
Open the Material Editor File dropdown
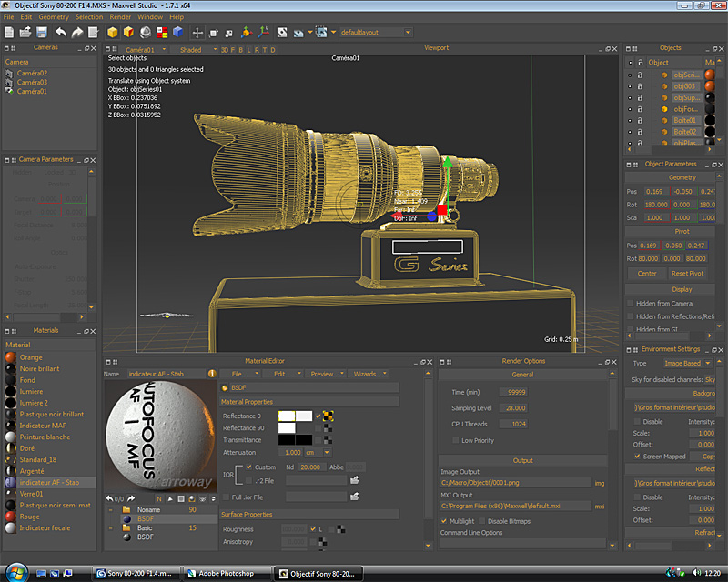(x=239, y=374)
